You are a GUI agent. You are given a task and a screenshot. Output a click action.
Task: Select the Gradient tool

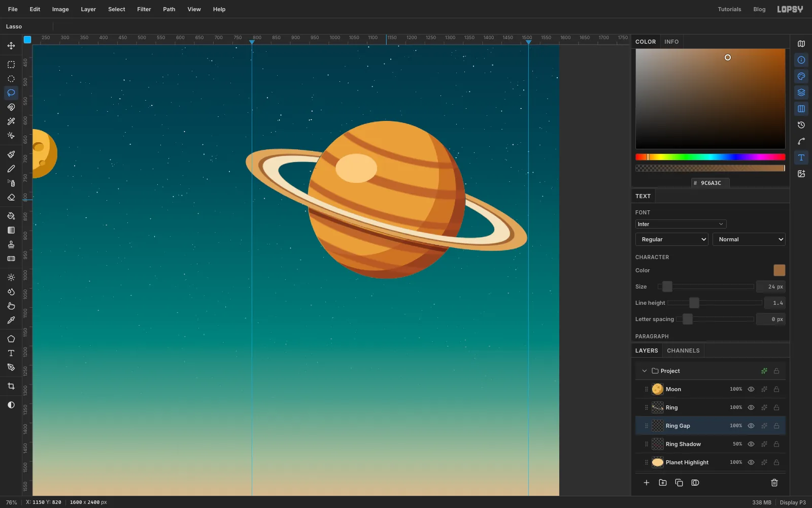11,230
